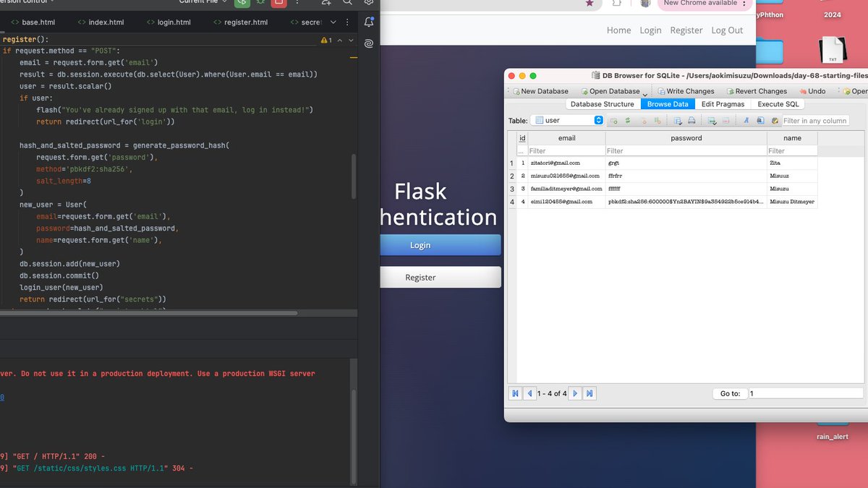Viewport: 868px width, 488px height.
Task: Open base.html editor tab
Action: click(33, 22)
